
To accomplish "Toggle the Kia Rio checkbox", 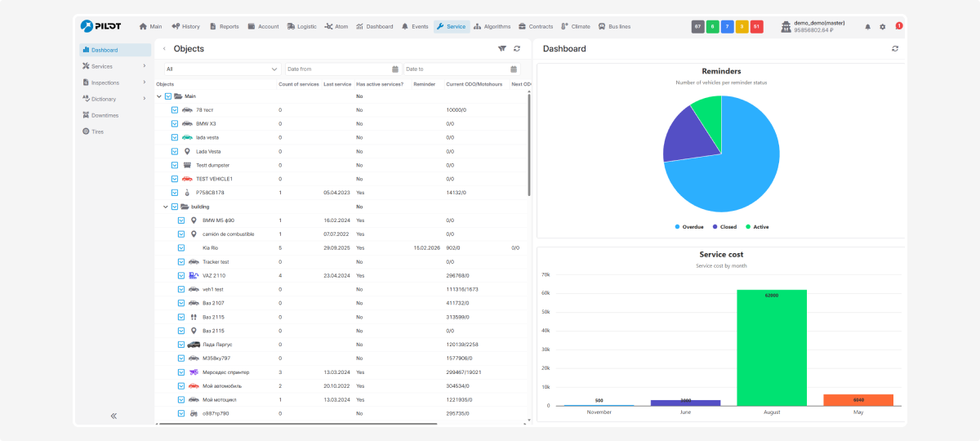I will [x=181, y=247].
